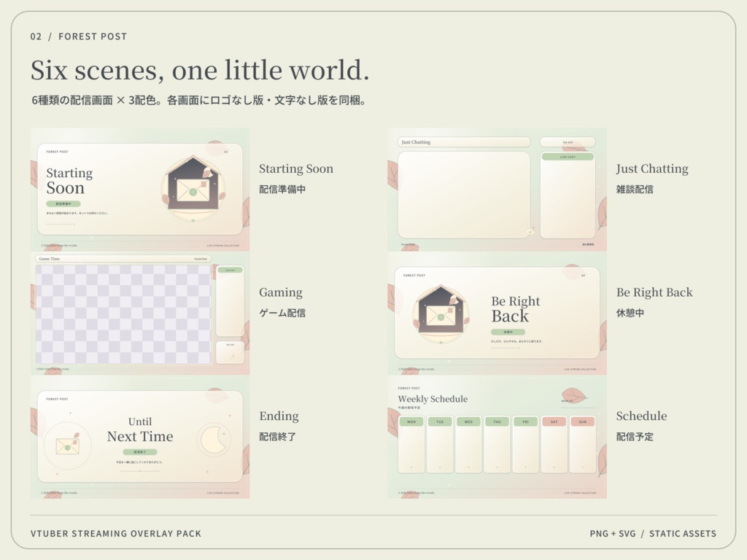The image size is (747, 560).
Task: Click the "休憩中" caption text
Action: click(x=630, y=313)
